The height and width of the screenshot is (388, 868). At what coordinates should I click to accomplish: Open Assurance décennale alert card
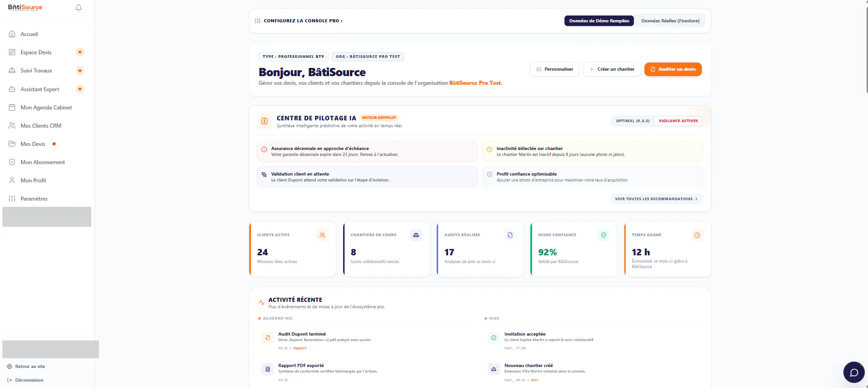tap(367, 151)
